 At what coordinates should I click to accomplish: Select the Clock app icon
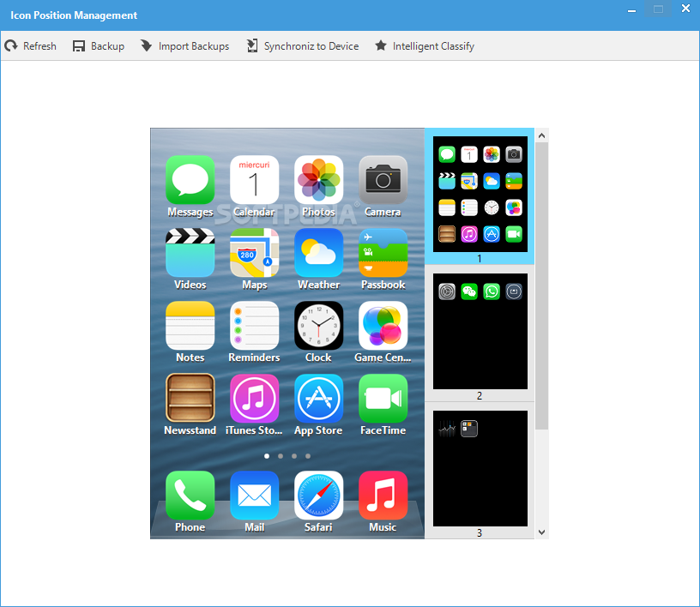click(319, 326)
